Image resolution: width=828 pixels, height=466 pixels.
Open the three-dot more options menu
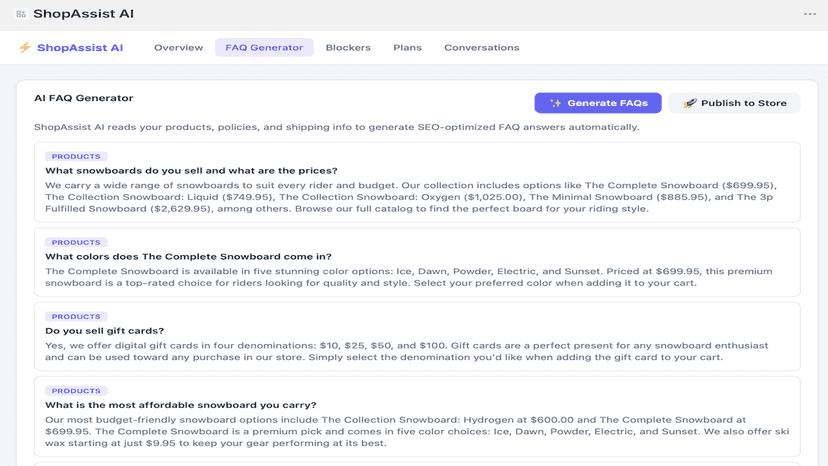(x=810, y=14)
